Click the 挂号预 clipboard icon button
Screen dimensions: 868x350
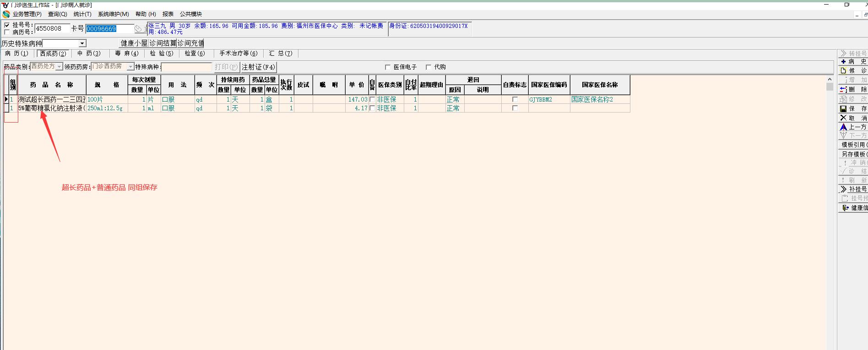(x=853, y=198)
